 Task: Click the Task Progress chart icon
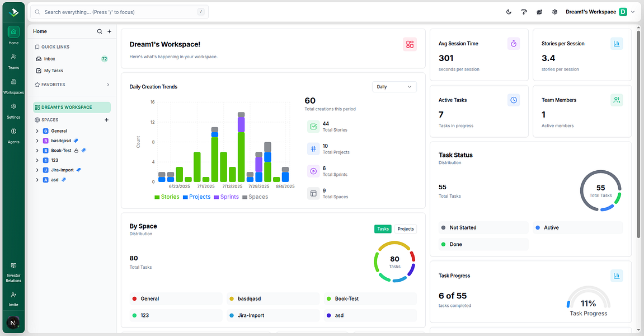click(x=617, y=276)
